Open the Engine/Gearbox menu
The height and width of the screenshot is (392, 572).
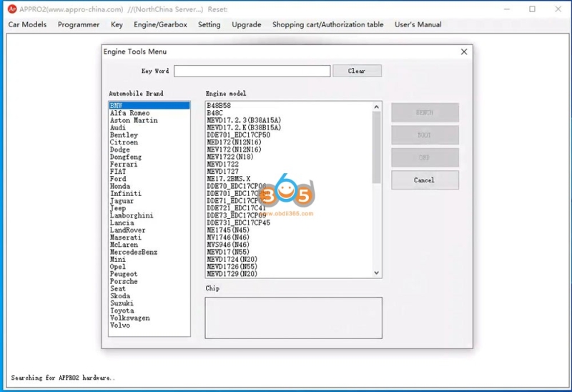coord(160,24)
